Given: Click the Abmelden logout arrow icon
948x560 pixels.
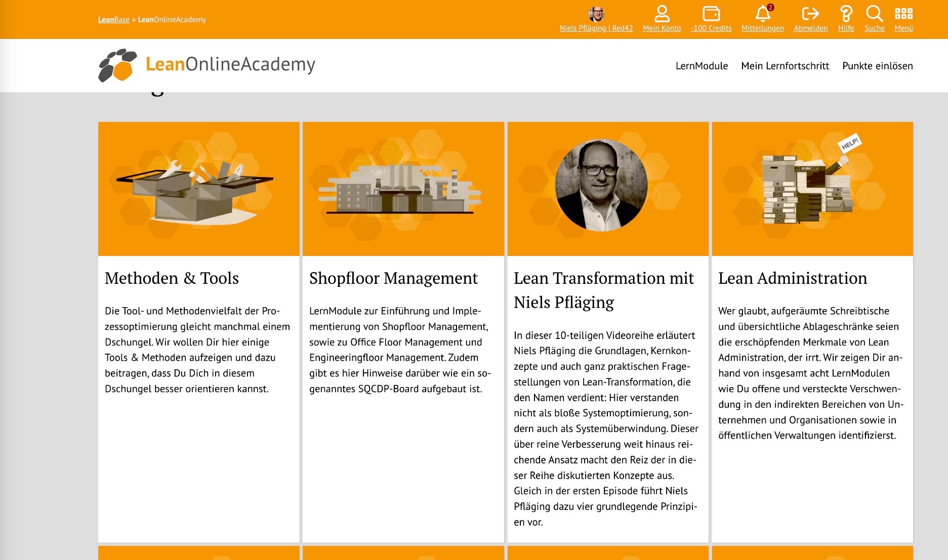Looking at the screenshot, I should (810, 14).
